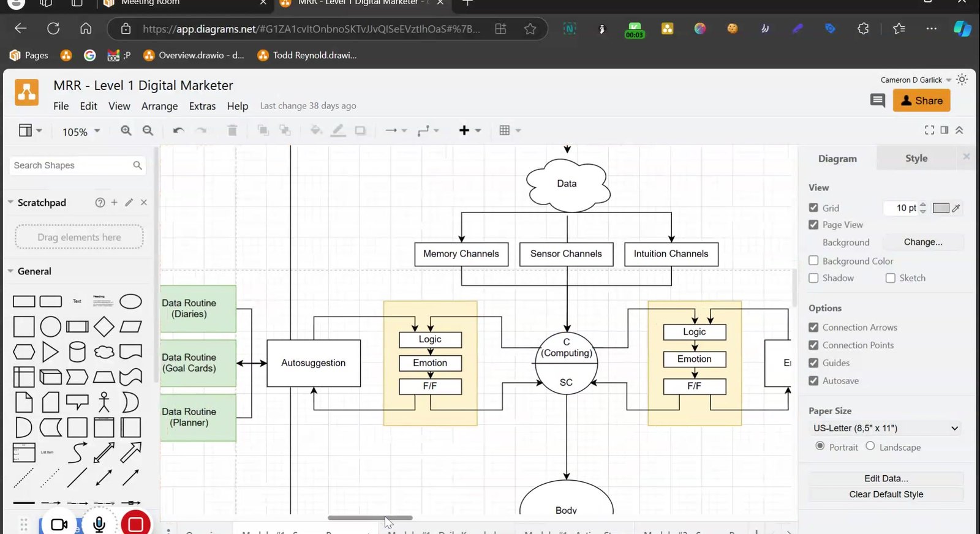This screenshot has width=980, height=534.
Task: Click the Edit Data button
Action: (x=886, y=478)
